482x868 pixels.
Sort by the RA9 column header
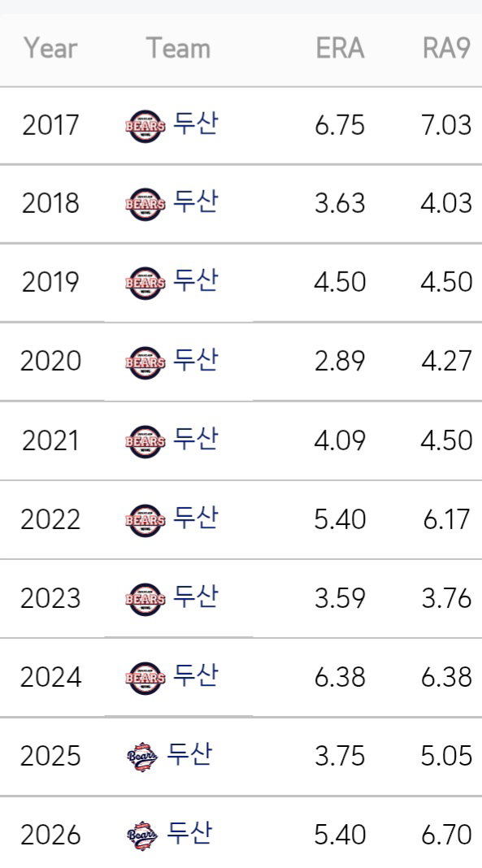(x=446, y=48)
